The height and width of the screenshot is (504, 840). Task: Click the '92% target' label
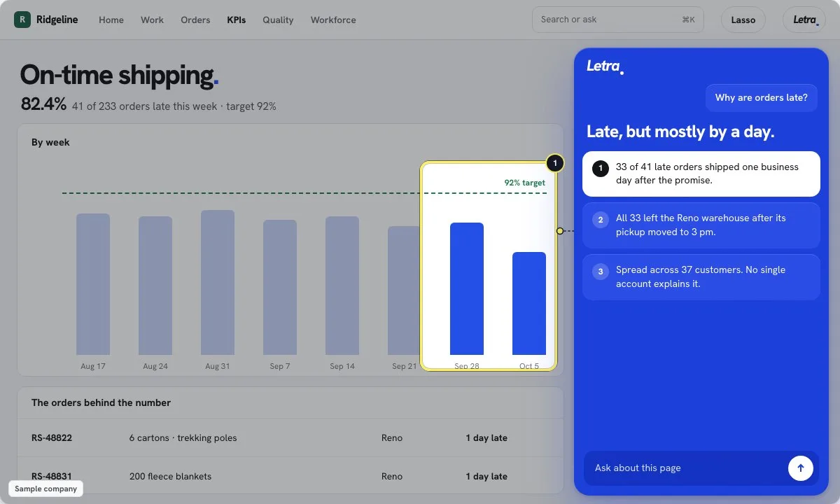click(525, 183)
